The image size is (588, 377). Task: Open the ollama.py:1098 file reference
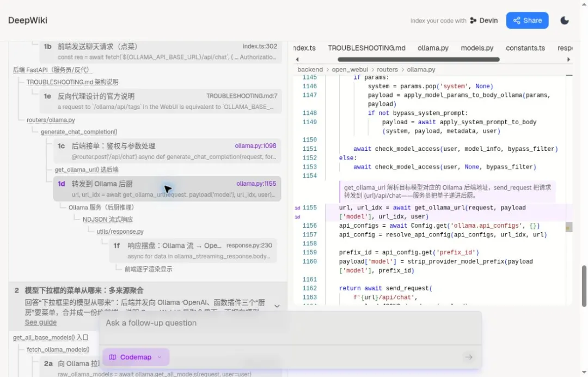[255, 146]
